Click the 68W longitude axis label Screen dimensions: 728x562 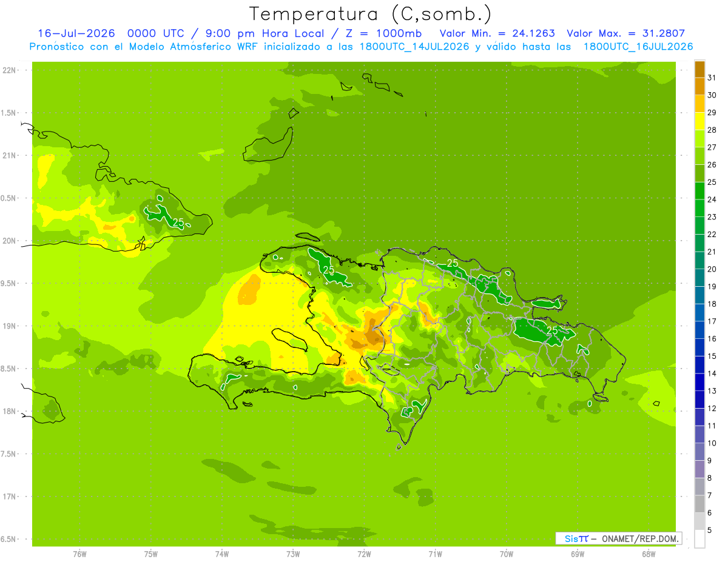649,554
